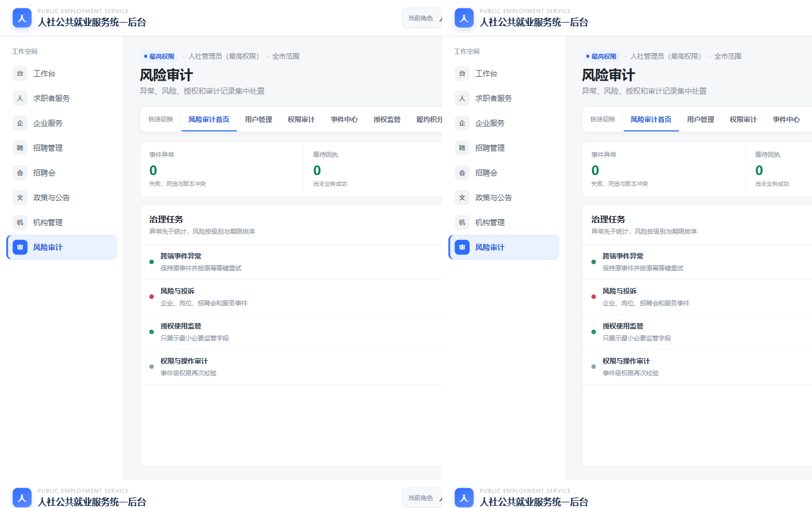Open 权限与操作审计 task in left-hand view
This screenshot has width=812, height=508.
coord(291,367)
